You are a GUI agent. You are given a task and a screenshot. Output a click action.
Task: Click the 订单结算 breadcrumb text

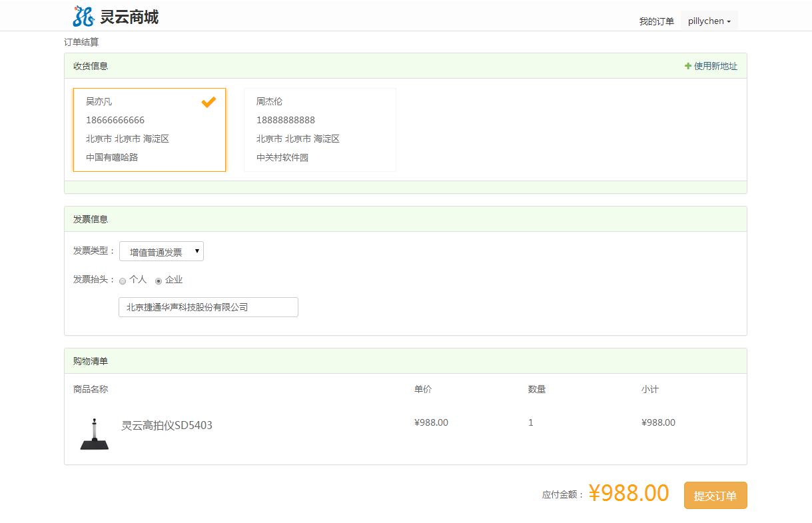point(80,41)
